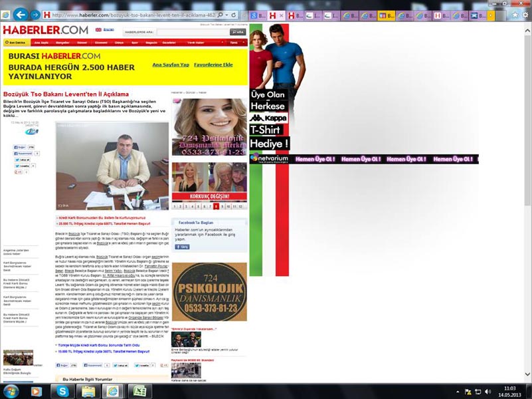This screenshot has width=532, height=399.
Task: Click the 724 Psikolojik Danışmanlık woman ad
Action: 209,127
